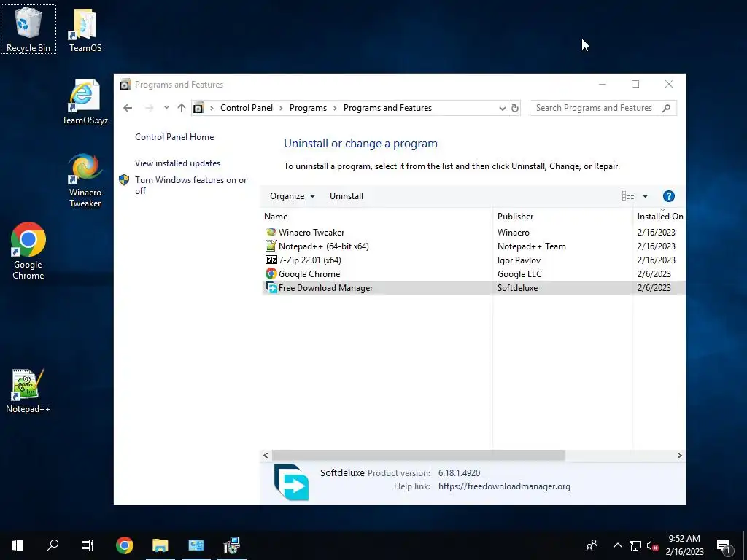This screenshot has width=747, height=560.
Task: Open Notepad++ desktop shortcut
Action: tap(28, 391)
